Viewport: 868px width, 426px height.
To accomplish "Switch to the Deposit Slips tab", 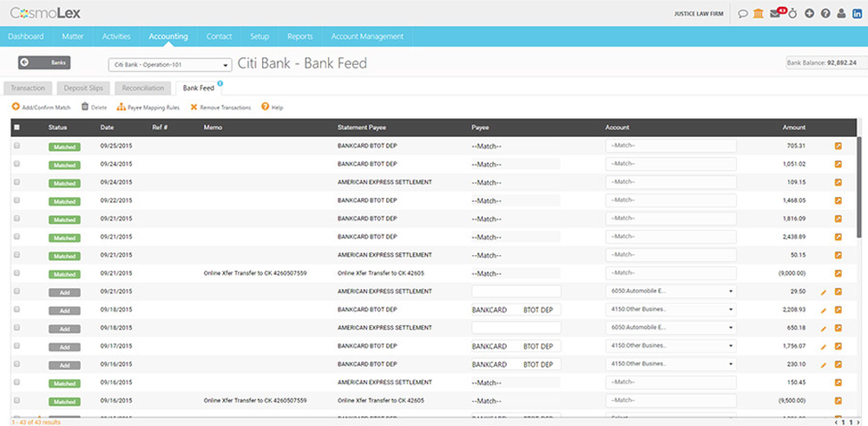I will [83, 88].
